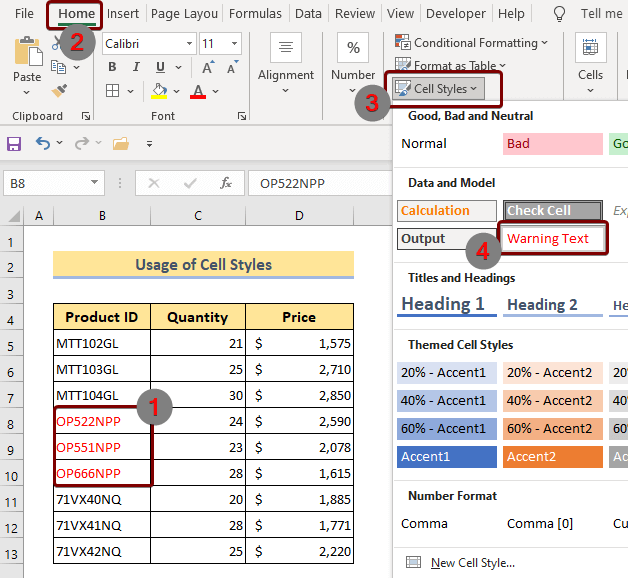Apply the Accent1 style
This screenshot has height=578, width=628.
tap(447, 457)
